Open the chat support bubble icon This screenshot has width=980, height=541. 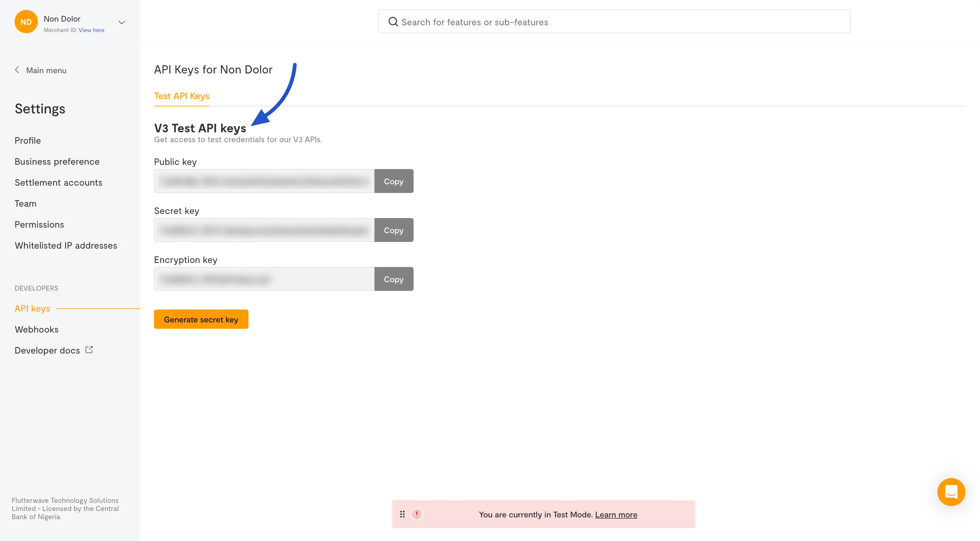click(951, 491)
